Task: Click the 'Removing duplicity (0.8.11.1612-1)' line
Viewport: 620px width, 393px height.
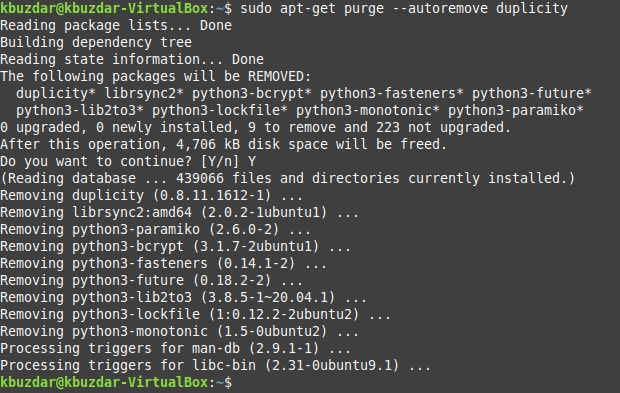Action: click(x=151, y=195)
